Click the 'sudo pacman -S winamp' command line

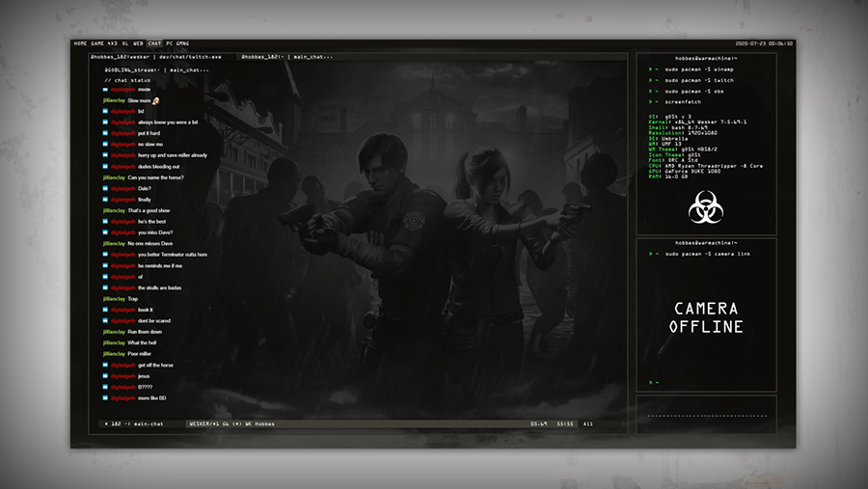coord(699,69)
